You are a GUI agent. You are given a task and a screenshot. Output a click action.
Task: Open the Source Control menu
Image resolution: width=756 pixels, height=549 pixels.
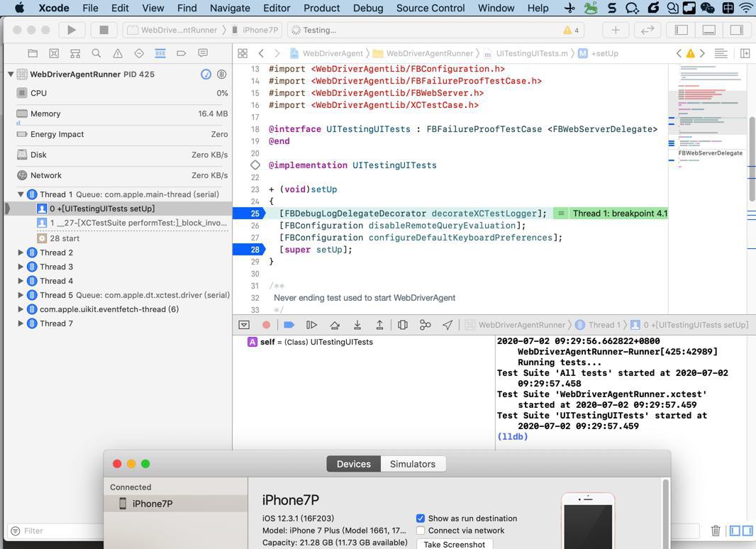[x=430, y=8]
